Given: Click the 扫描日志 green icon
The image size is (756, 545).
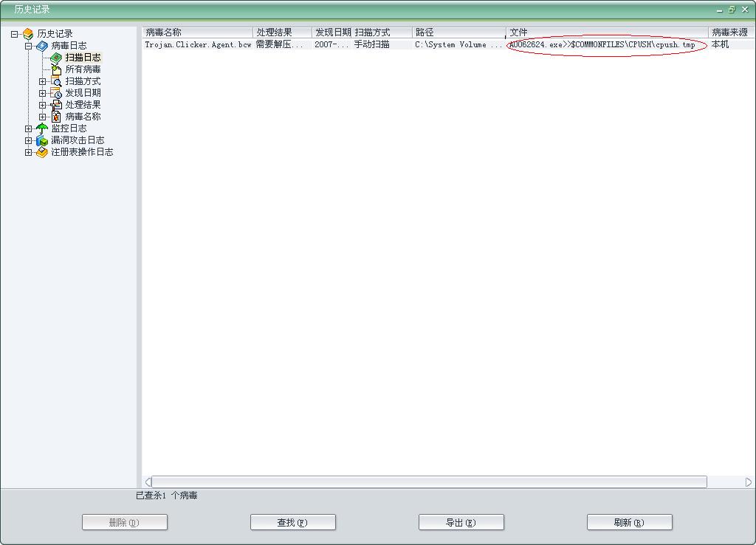Looking at the screenshot, I should (56, 58).
